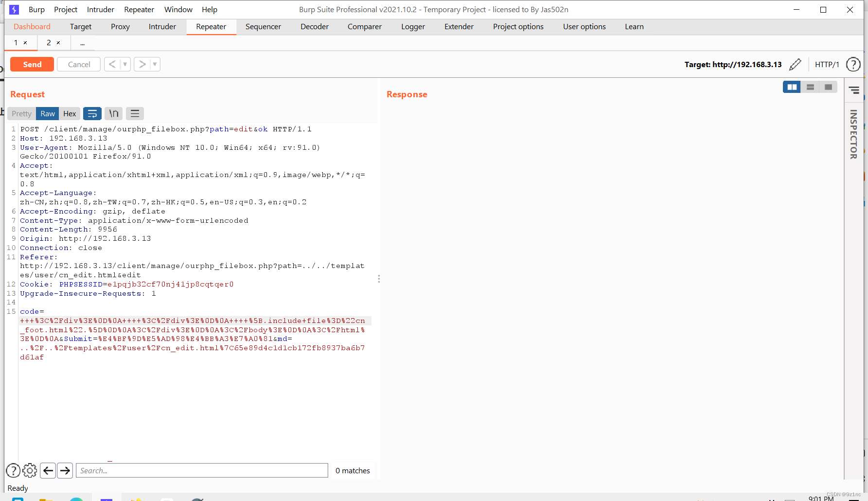Toggle showing non-printable \n characters
Screen dimensions: 868x501
point(114,113)
